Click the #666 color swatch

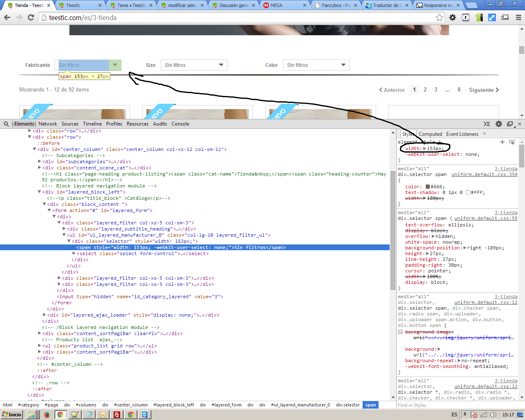tap(428, 187)
